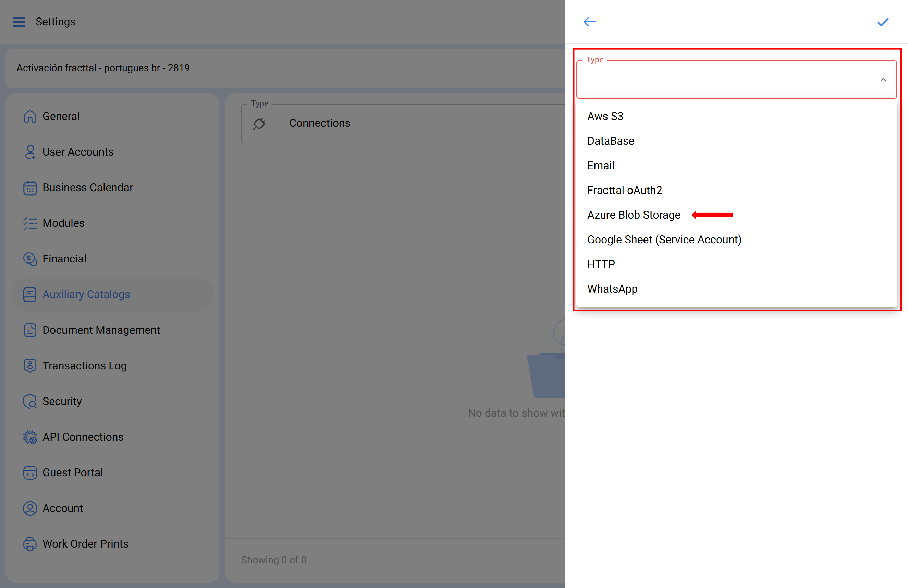Click the Business Calendar icon

(x=30, y=188)
